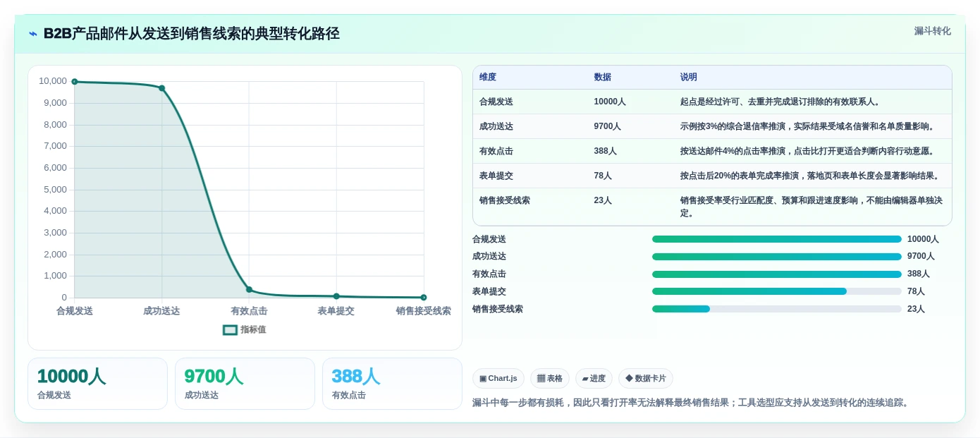Select the 数据卡片 chip

pos(645,378)
